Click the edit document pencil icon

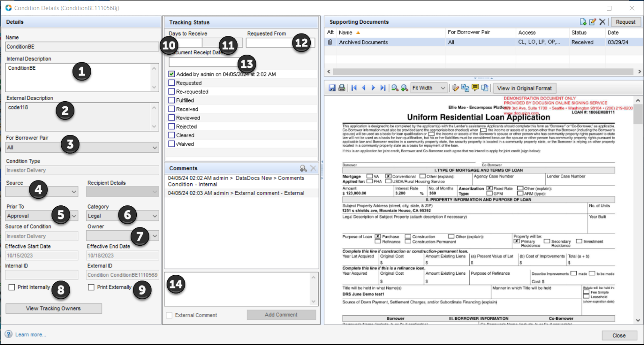click(x=593, y=22)
